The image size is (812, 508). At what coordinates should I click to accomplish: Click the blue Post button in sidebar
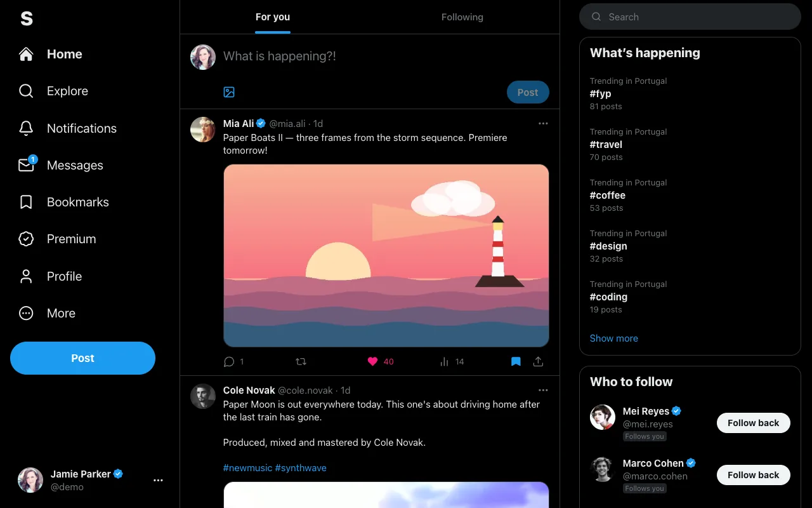[82, 358]
